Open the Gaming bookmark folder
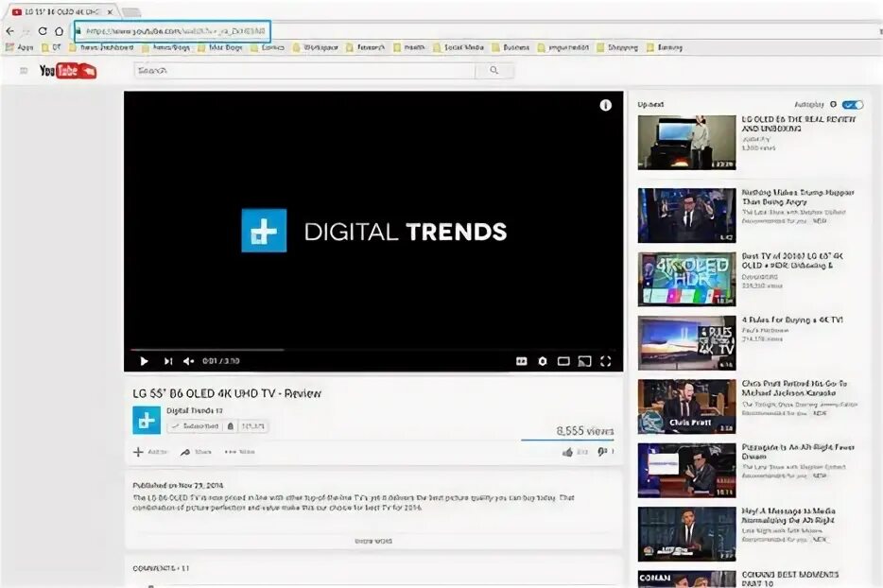883x588 pixels. point(665,47)
